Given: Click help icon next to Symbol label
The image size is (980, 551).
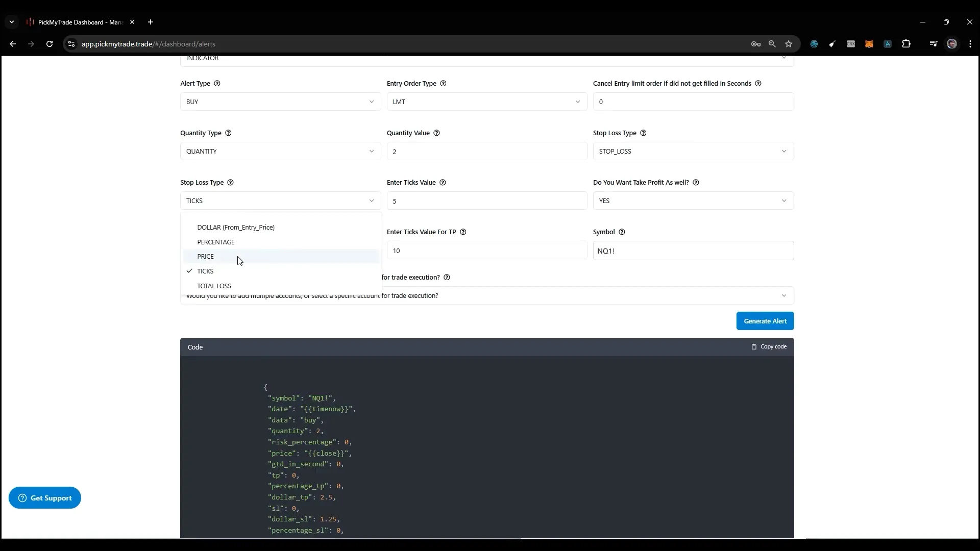Looking at the screenshot, I should [x=622, y=232].
